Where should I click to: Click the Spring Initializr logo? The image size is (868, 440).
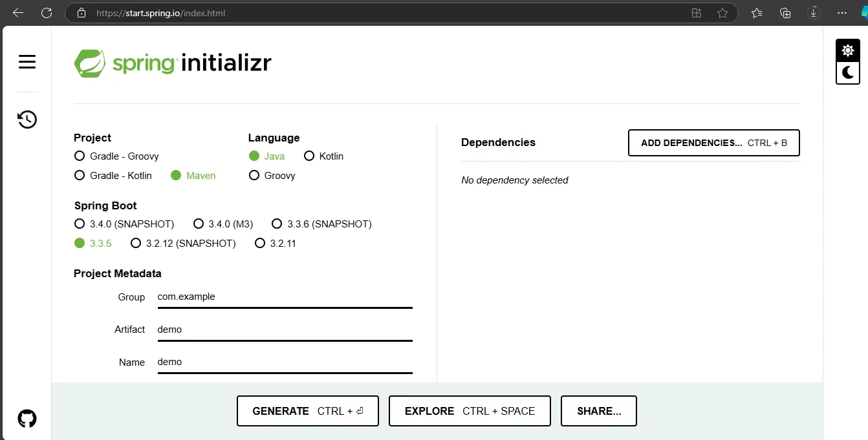[x=173, y=63]
